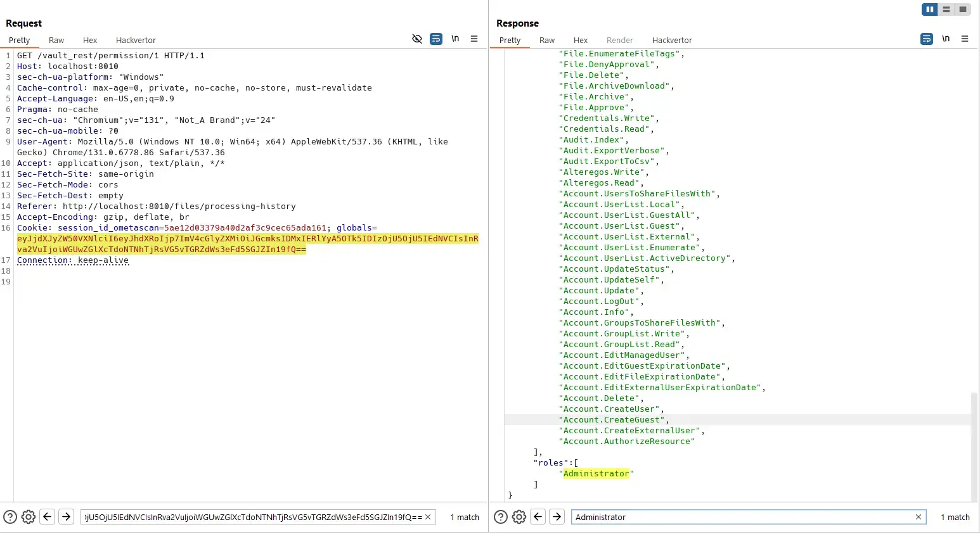Toggle show newline characters in Request
This screenshot has width=980, height=534.
coord(455,39)
